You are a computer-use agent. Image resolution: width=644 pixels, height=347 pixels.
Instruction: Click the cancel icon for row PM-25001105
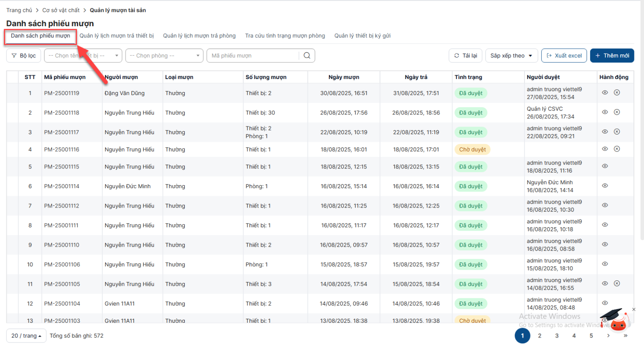click(617, 284)
